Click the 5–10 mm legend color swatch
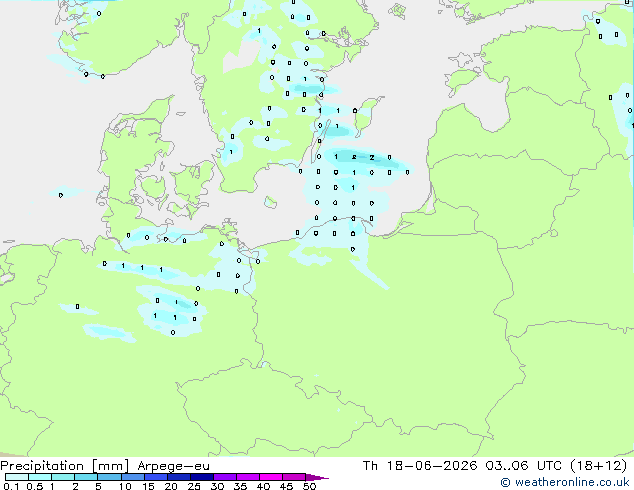The width and height of the screenshot is (634, 490). pos(109,477)
